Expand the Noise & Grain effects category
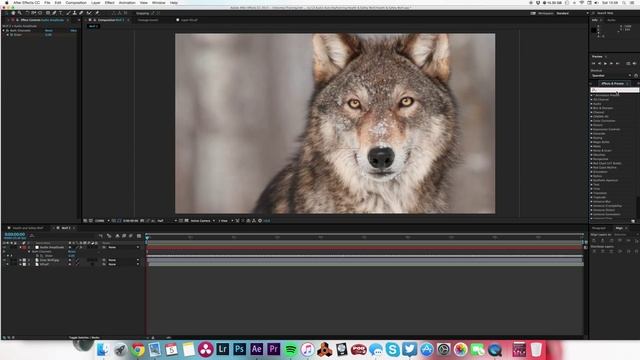The image size is (640, 360). click(x=591, y=151)
